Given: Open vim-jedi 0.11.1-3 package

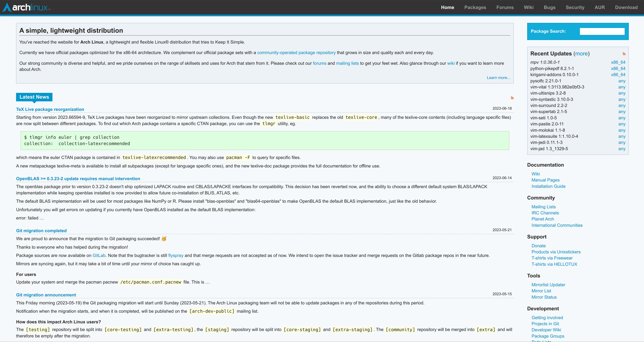Looking at the screenshot, I should [x=547, y=143].
